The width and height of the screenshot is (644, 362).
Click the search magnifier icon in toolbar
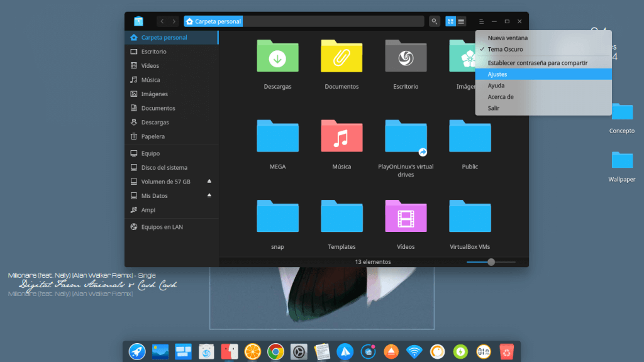point(435,21)
